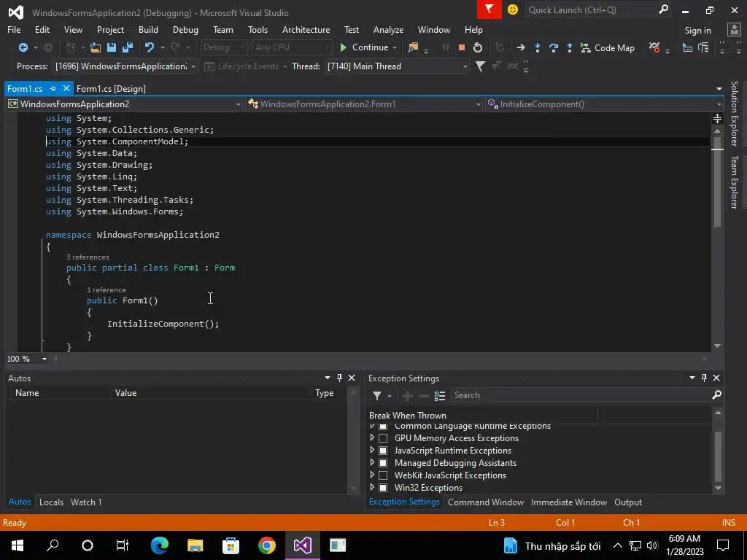Click the Quick Launch search magnifier icon
Viewport: 747px width, 560px height.
[662, 9]
